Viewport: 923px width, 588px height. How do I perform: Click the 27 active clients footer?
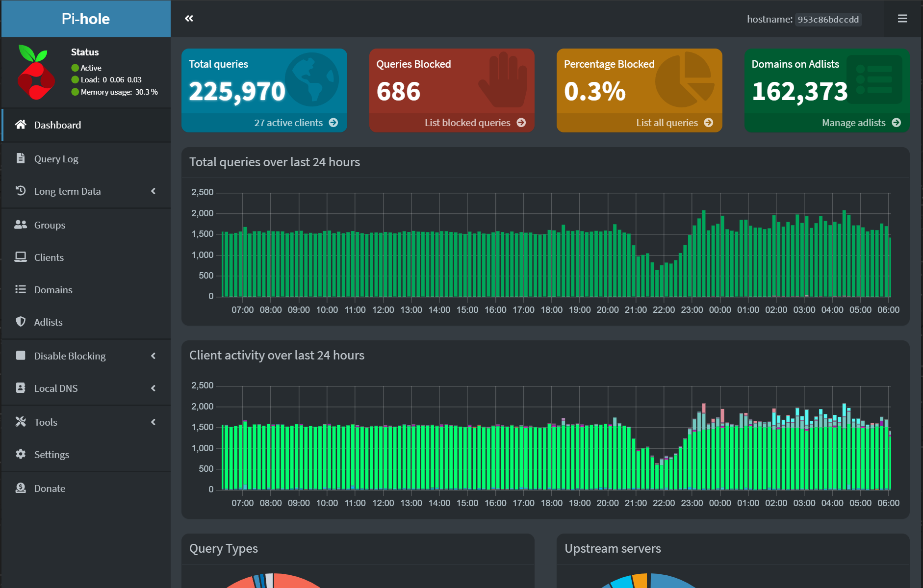tap(288, 123)
